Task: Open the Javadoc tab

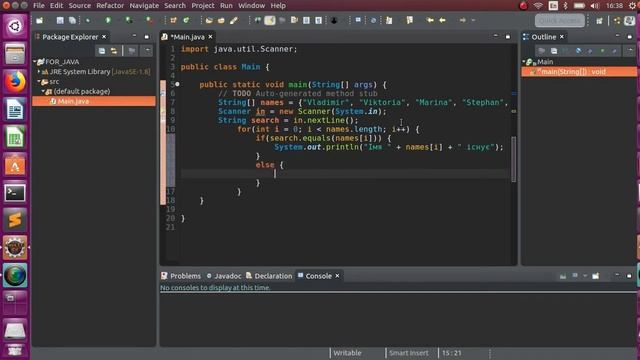Action: tap(224, 276)
